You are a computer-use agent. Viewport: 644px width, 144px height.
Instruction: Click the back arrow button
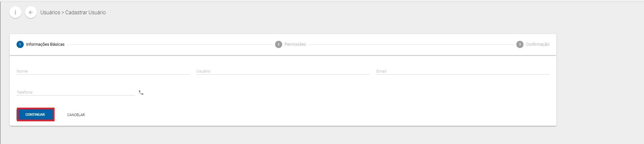coord(31,12)
